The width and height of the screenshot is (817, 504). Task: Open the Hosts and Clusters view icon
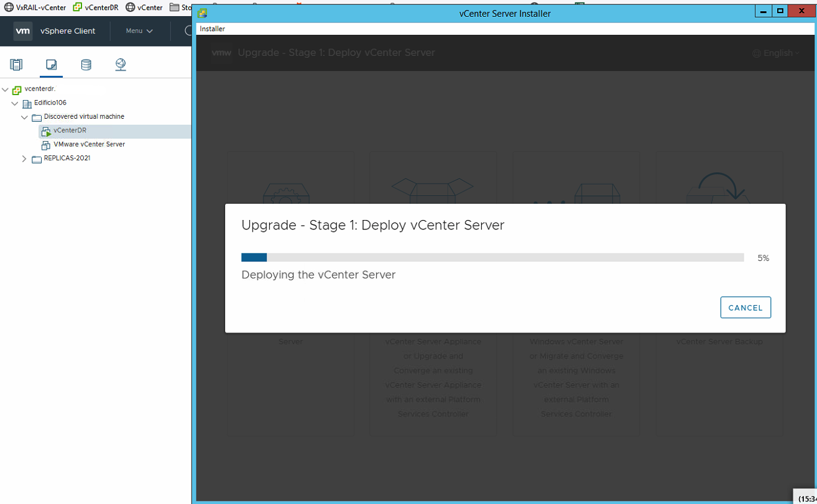(16, 65)
